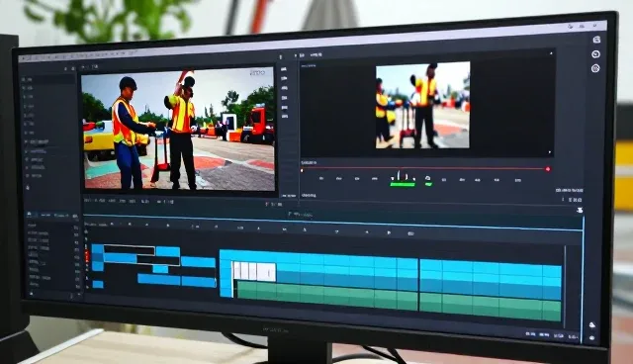Image resolution: width=633 pixels, height=364 pixels.
Task: Click the loop icon above the small green bar
Action: click(x=427, y=178)
